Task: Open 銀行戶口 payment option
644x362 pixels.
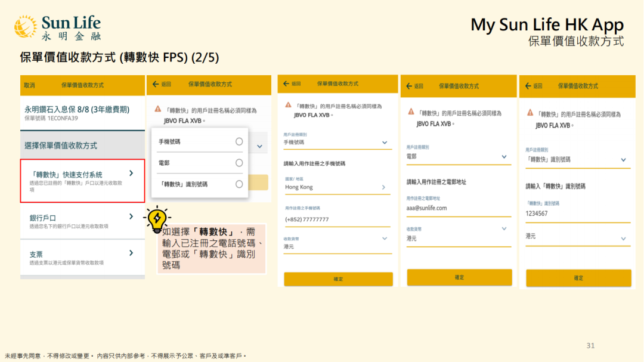Action: click(x=82, y=221)
